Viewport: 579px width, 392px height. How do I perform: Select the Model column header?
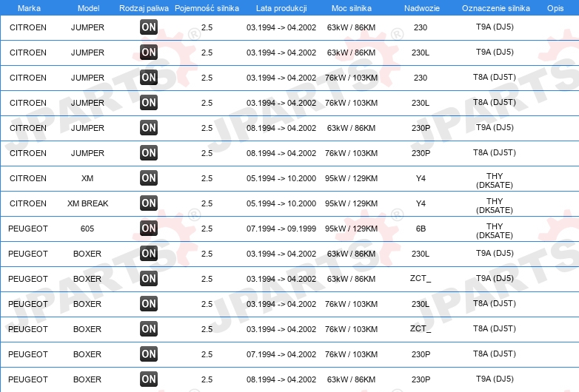(88, 8)
